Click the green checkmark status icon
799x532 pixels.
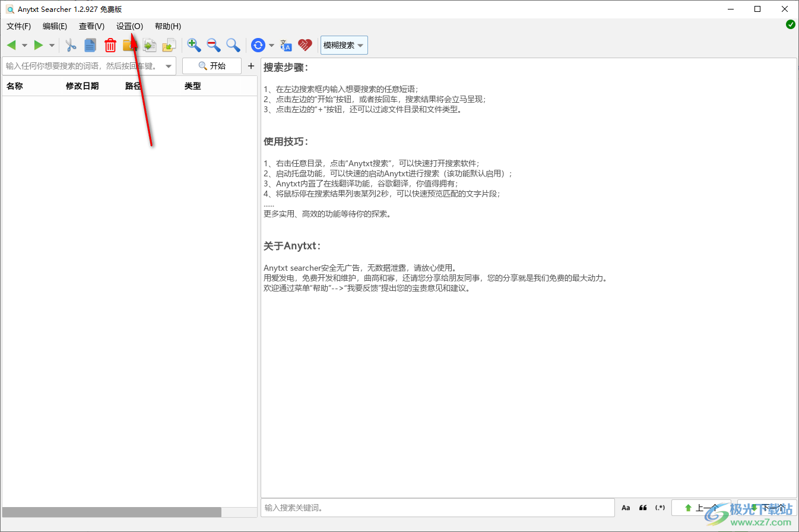click(791, 24)
